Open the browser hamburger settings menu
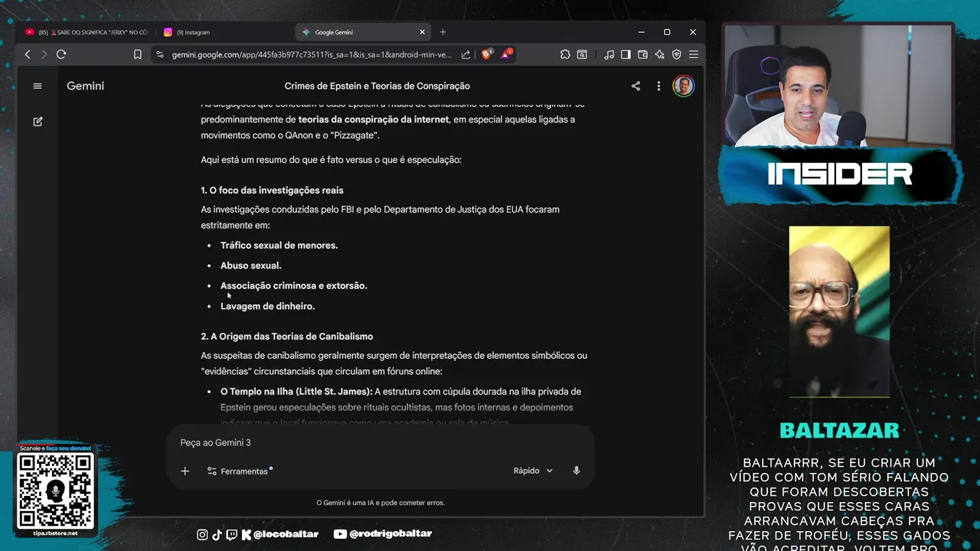 click(693, 54)
